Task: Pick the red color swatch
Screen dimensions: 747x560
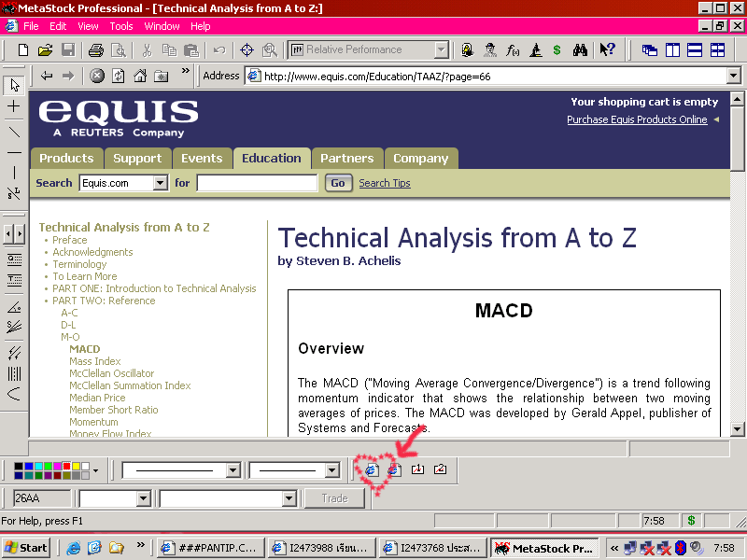Action: pyautogui.click(x=66, y=466)
